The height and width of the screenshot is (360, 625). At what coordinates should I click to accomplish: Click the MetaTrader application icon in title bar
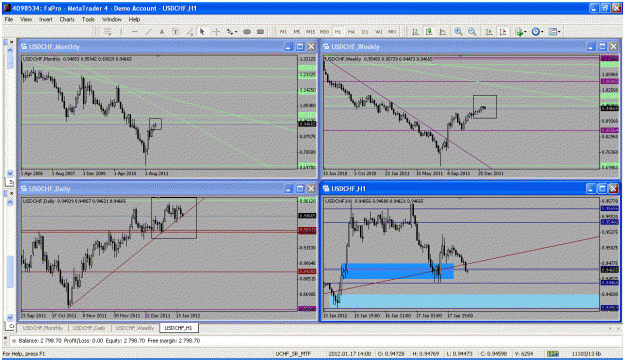7,8
